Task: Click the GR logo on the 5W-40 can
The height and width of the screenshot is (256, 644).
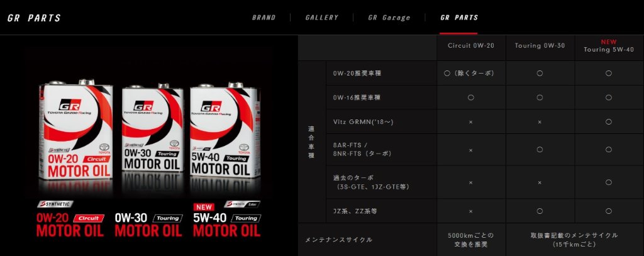Action: (211, 106)
